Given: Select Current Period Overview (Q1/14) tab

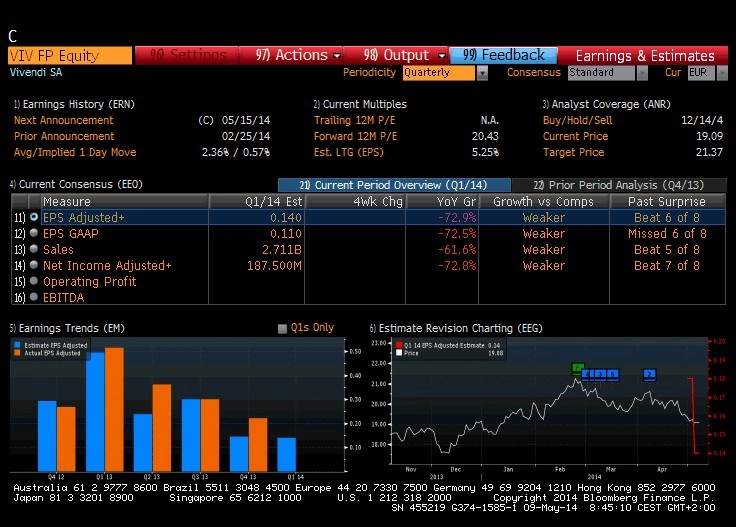Looking at the screenshot, I should tap(394, 185).
